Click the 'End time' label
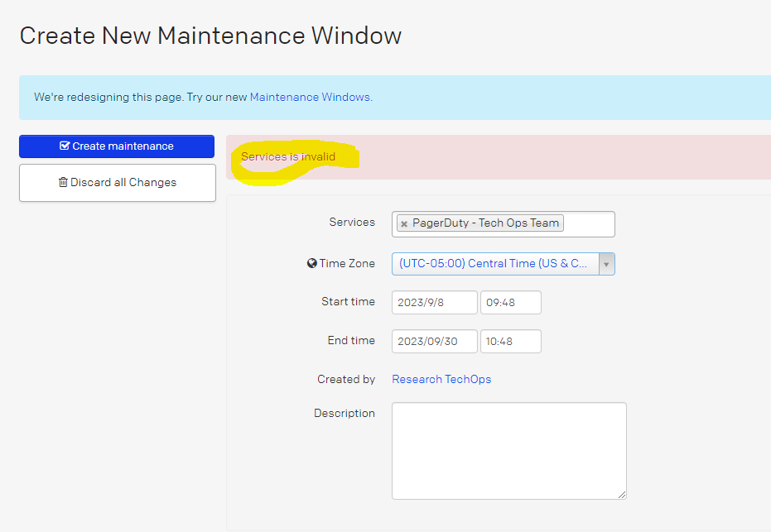 click(351, 340)
